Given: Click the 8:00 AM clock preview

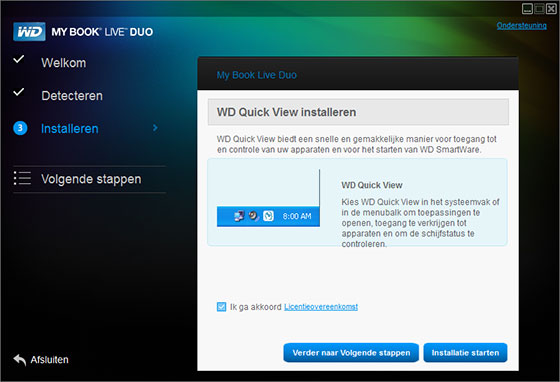Looking at the screenshot, I should click(x=297, y=216).
